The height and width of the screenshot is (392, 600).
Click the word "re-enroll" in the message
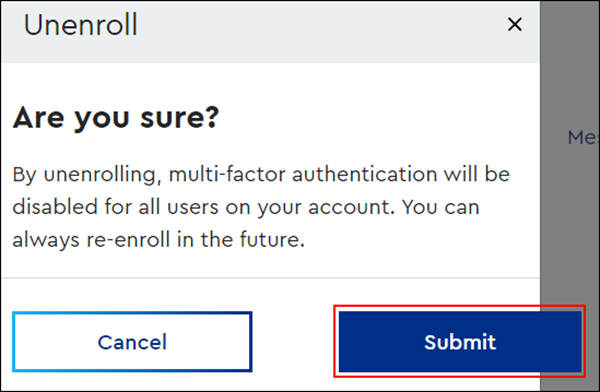click(128, 240)
